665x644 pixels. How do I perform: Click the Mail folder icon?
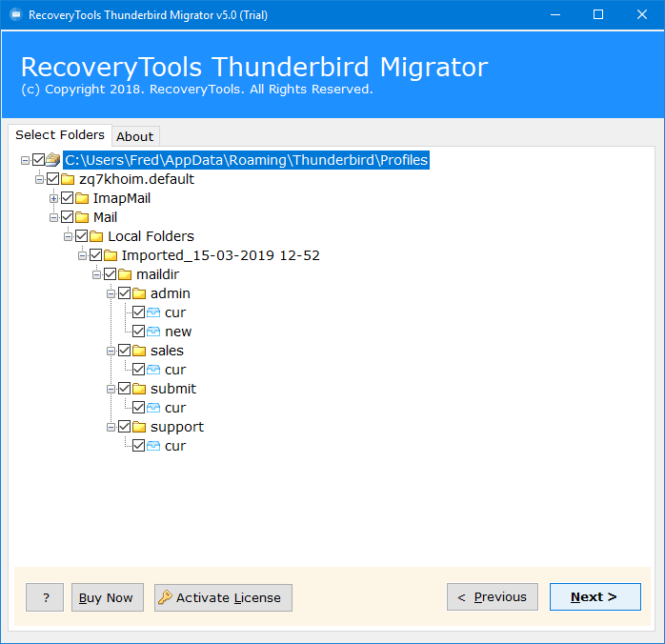[82, 217]
